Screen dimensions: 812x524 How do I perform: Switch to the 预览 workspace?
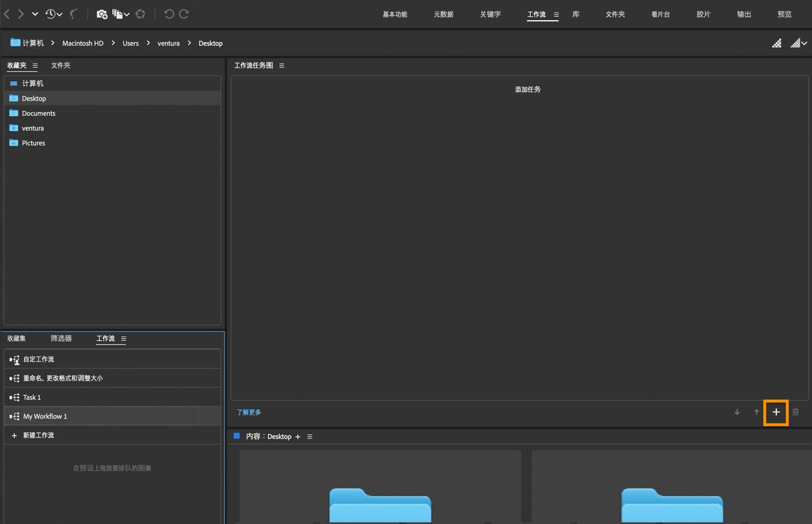784,15
